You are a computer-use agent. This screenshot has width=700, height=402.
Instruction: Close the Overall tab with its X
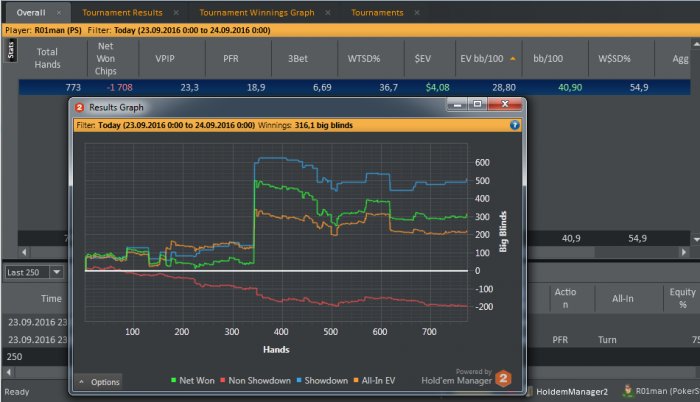pyautogui.click(x=58, y=13)
